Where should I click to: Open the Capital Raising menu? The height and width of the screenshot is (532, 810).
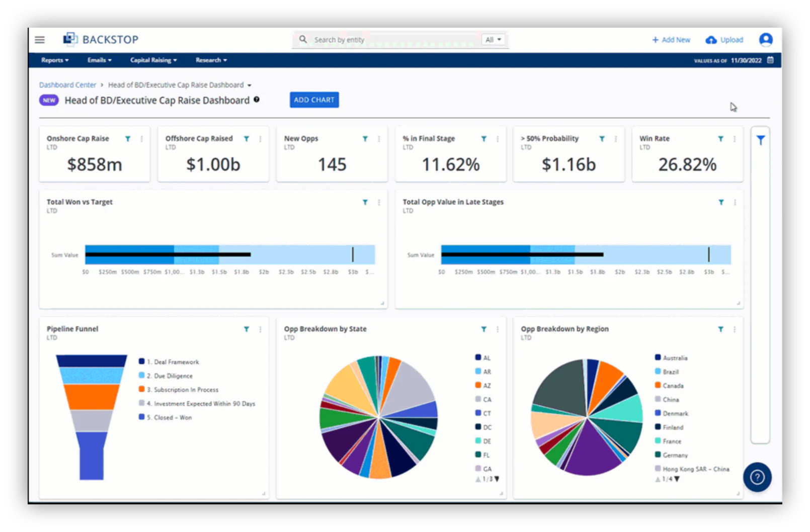[153, 60]
